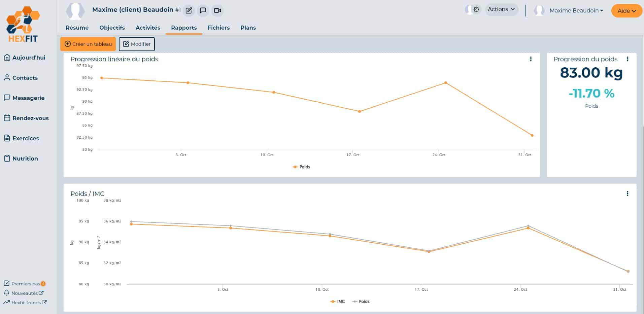Viewport: 644px width, 314px height.
Task: Click the Messagerie speech bubble icon
Action: pyautogui.click(x=7, y=98)
